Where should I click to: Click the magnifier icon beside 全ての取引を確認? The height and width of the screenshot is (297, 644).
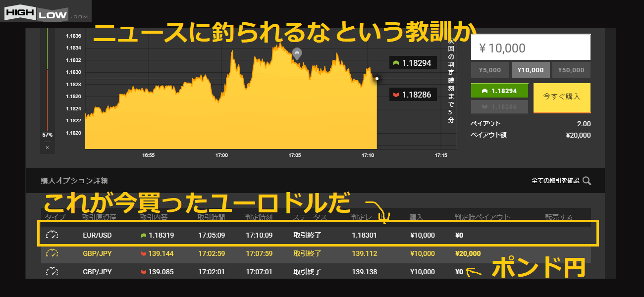[587, 181]
